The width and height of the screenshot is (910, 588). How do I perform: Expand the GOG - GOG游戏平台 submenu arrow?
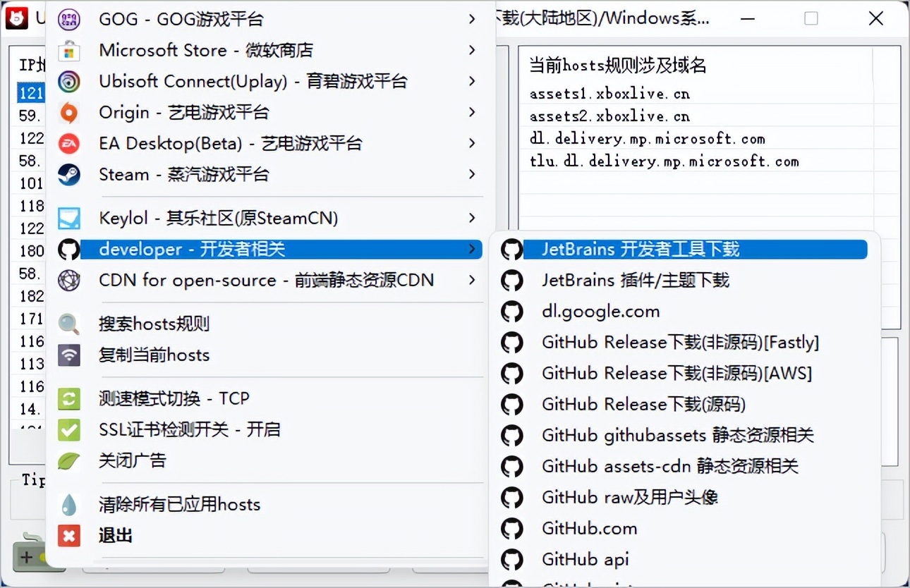pyautogui.click(x=472, y=19)
